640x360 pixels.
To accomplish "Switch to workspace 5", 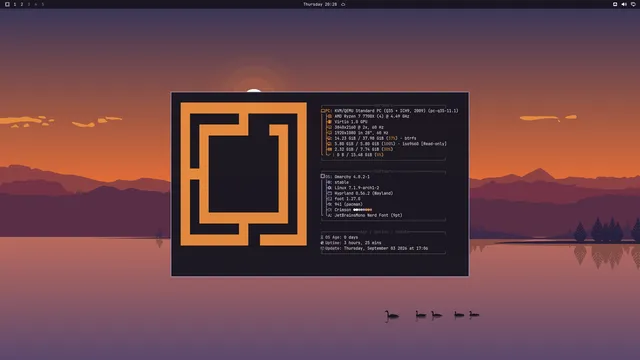I will pos(42,4).
